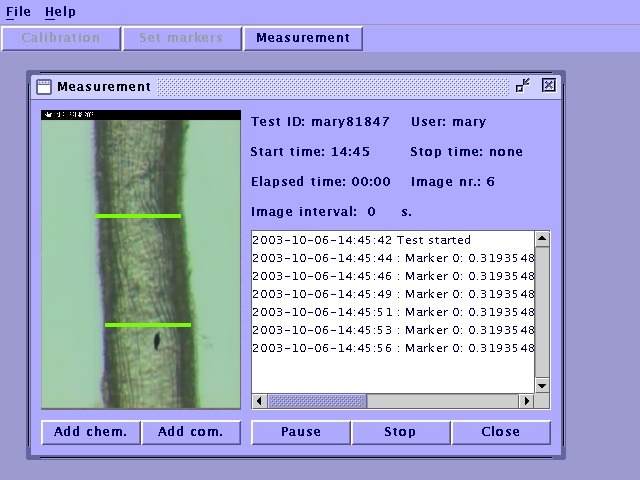Click the Start time: 14:45 label
The image size is (640, 480).
pos(310,152)
